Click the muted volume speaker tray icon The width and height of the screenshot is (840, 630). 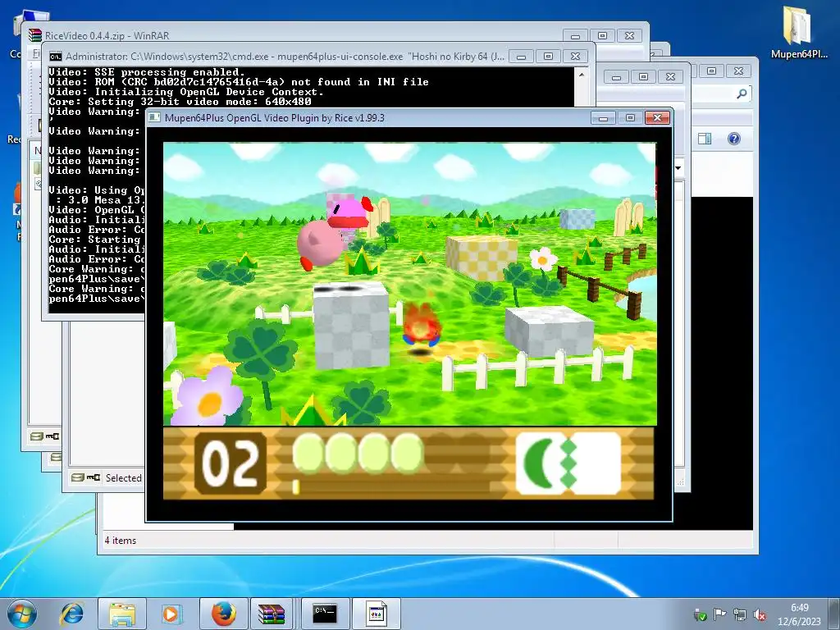coord(759,614)
